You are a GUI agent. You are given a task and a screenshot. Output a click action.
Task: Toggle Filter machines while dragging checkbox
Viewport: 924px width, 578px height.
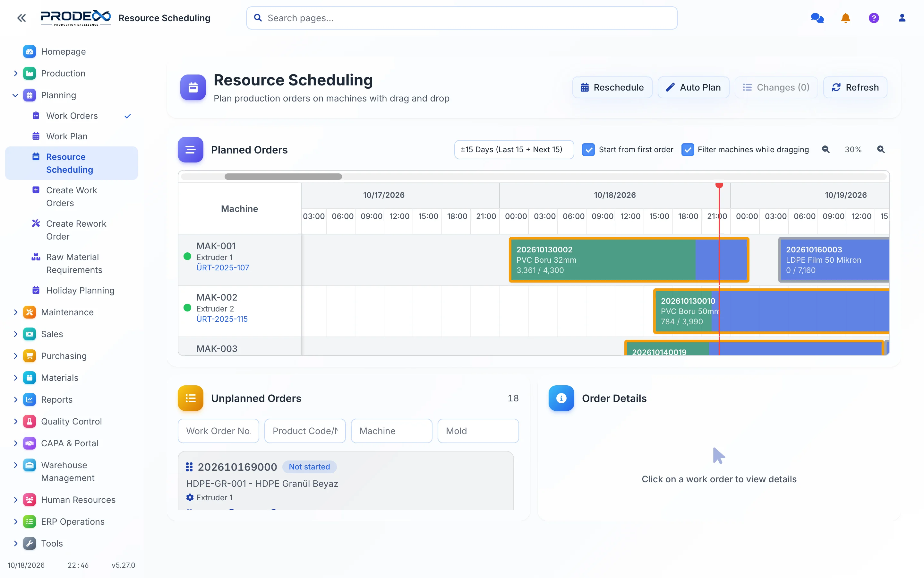(x=687, y=149)
